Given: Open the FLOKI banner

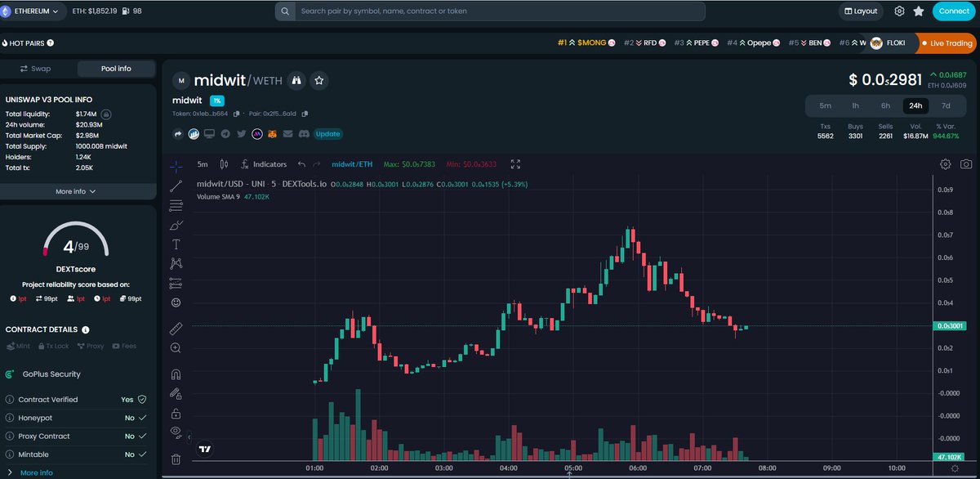Looking at the screenshot, I should tap(888, 43).
